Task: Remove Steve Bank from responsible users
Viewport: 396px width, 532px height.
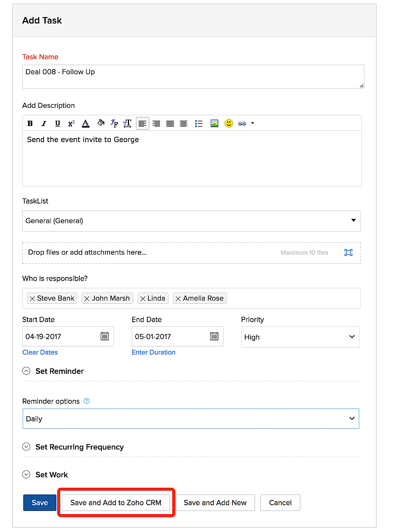Action: tap(33, 298)
